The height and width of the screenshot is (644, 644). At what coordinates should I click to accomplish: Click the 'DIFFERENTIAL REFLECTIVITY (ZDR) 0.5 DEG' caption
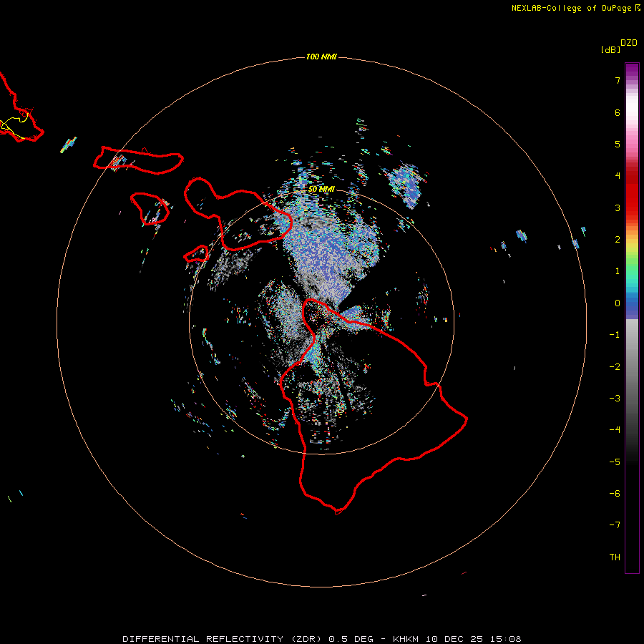coord(248,639)
